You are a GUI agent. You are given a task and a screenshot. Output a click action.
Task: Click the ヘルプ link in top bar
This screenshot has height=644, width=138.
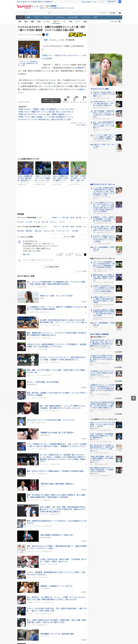[94, 2]
